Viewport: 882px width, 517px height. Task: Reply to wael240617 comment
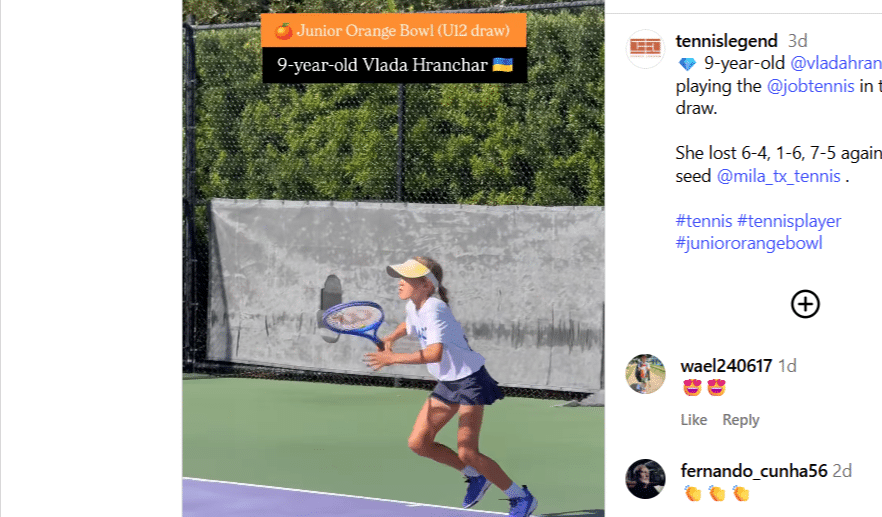pos(741,420)
